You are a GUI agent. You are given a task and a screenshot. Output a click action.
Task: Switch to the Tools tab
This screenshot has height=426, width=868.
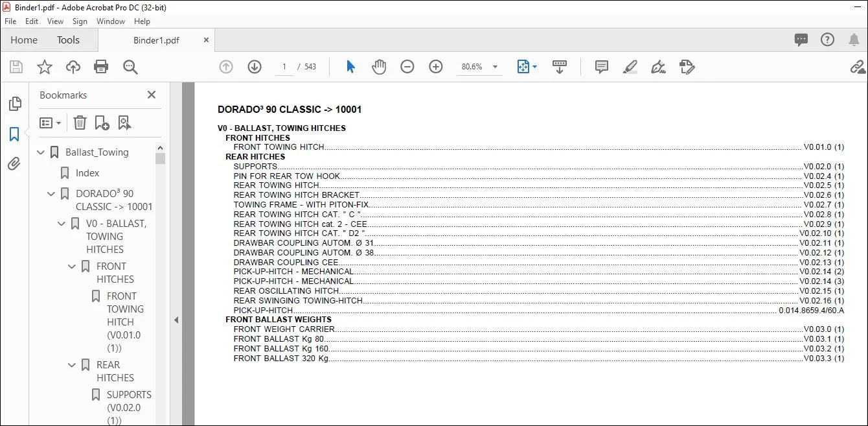(68, 40)
